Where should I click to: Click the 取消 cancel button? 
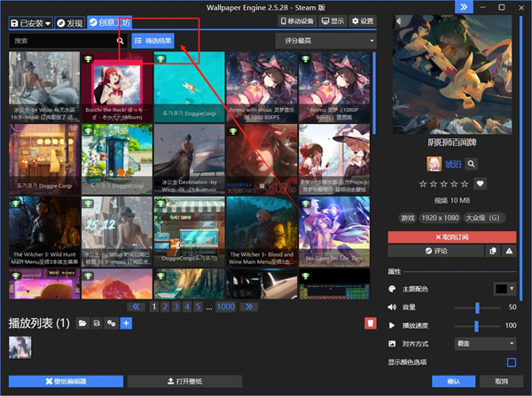coord(501,382)
